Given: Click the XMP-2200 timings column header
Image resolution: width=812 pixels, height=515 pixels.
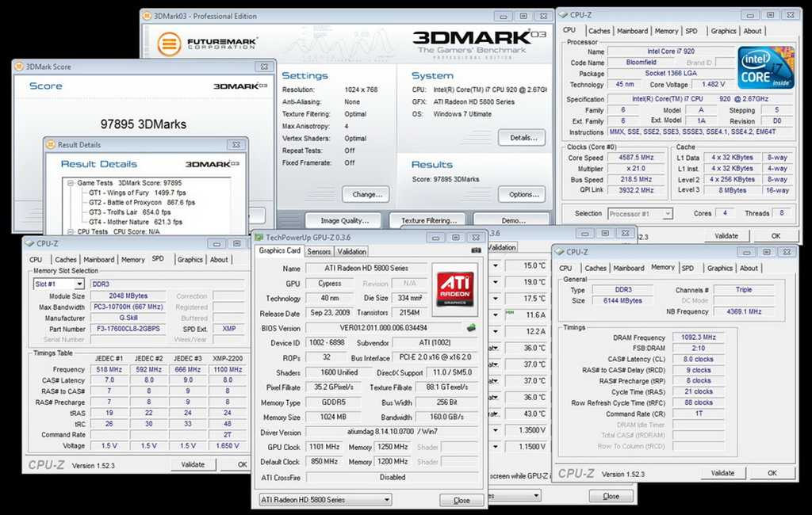Looking at the screenshot, I should [228, 358].
